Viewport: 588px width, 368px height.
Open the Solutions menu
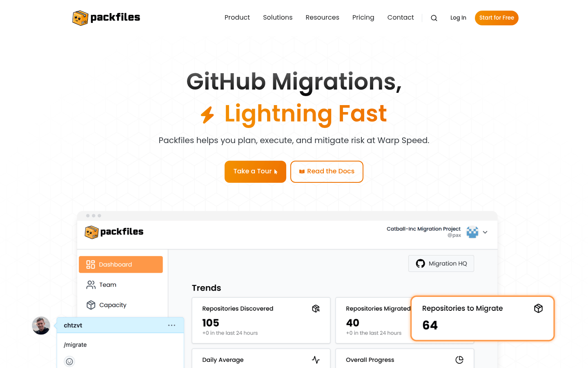[x=278, y=18]
